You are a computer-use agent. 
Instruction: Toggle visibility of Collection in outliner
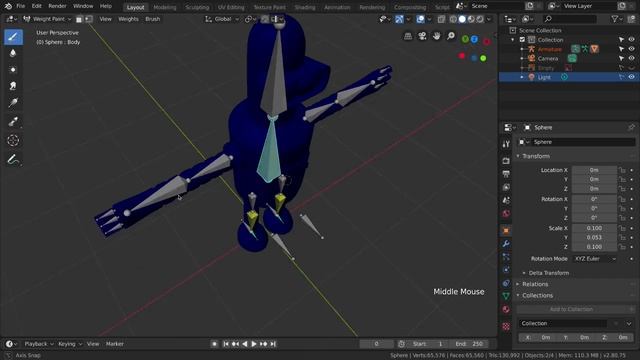coord(631,40)
